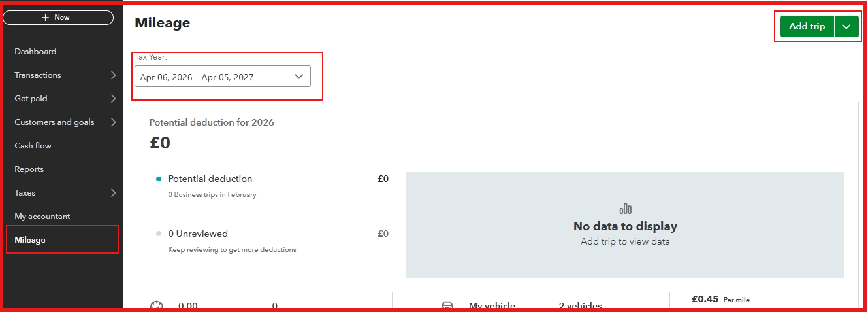Expand the Get paid chevron arrow
Viewport: 868px width, 312px height.
[113, 99]
